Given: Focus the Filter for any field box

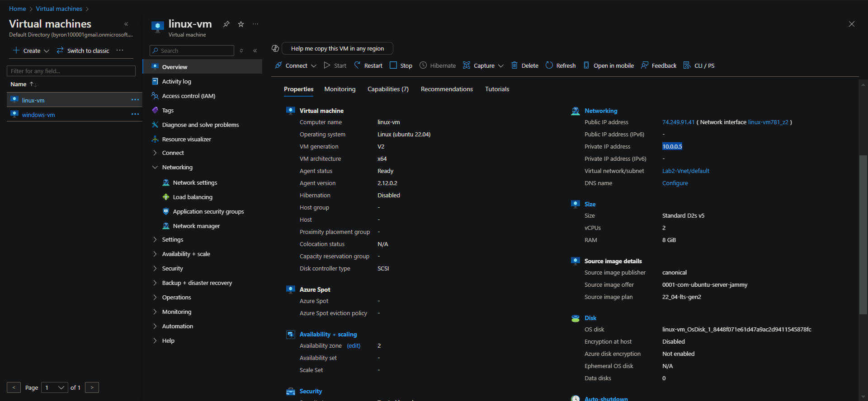Looking at the screenshot, I should click(71, 71).
